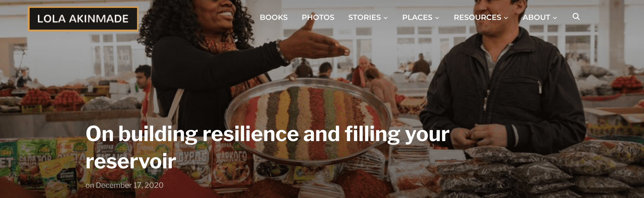The width and height of the screenshot is (644, 198).
Task: Select the About navigation label
Action: pos(537,17)
